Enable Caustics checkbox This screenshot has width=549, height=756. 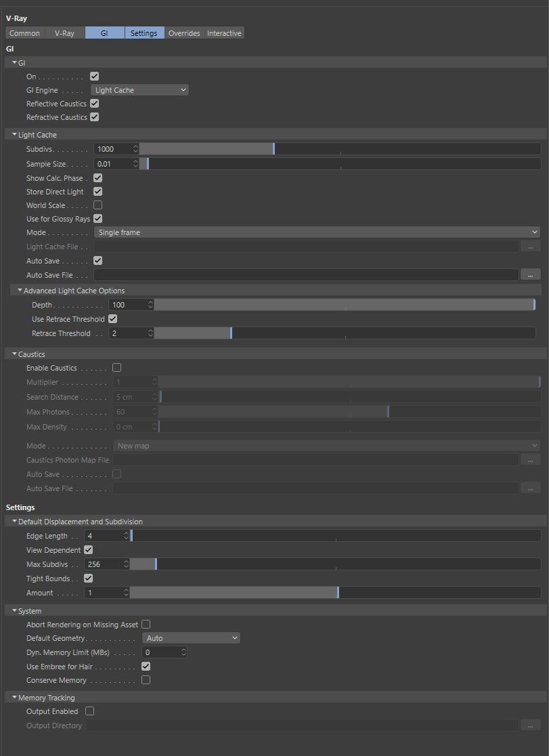click(116, 367)
